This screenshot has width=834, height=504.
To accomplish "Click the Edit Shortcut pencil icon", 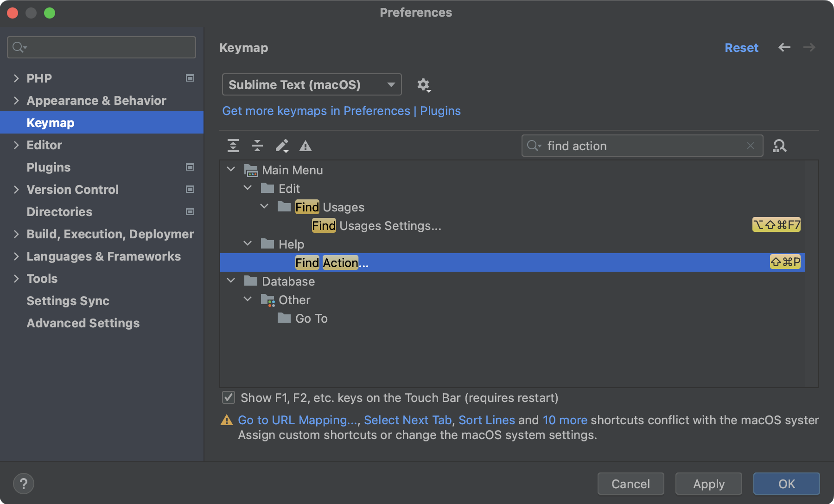I will pos(282,146).
